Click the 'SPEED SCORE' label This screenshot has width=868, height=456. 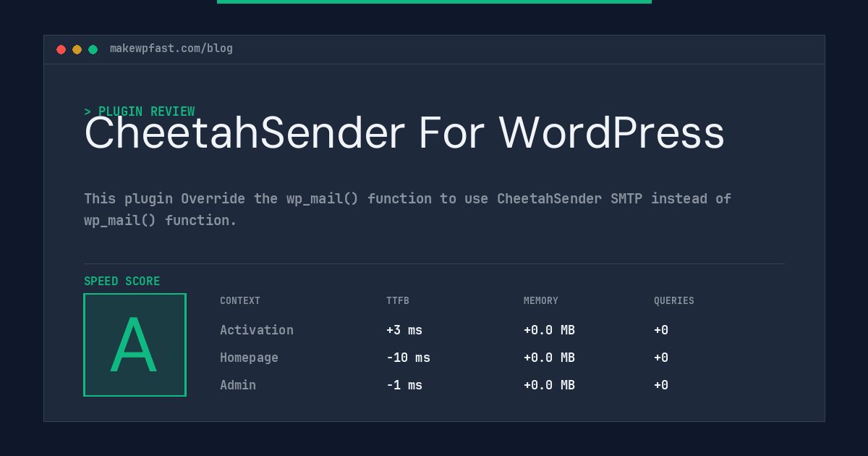[x=122, y=282]
